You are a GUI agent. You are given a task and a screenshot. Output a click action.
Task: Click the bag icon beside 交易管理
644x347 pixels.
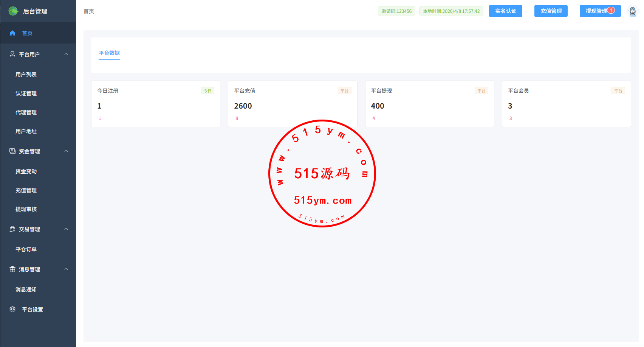12,229
